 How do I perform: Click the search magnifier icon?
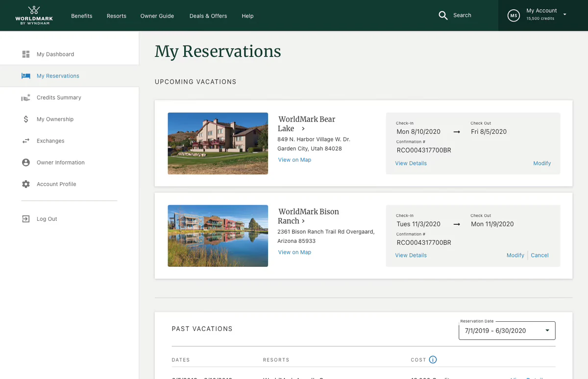[443, 16]
